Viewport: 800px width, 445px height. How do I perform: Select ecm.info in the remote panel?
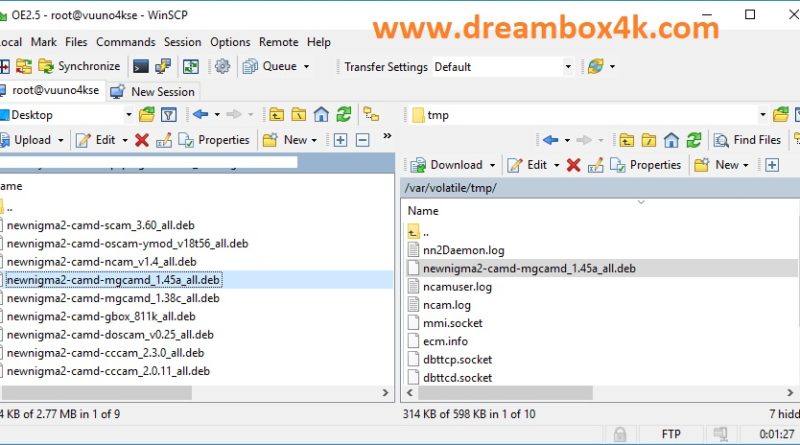[x=445, y=341]
